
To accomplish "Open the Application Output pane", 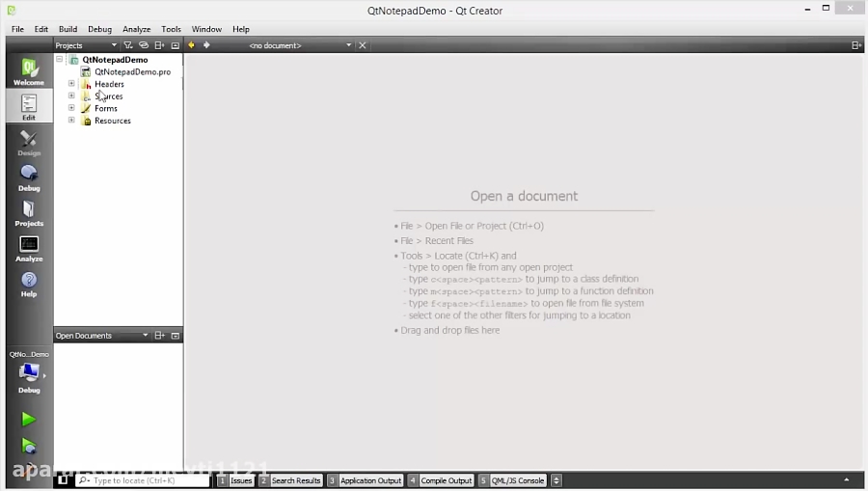I will [x=366, y=480].
